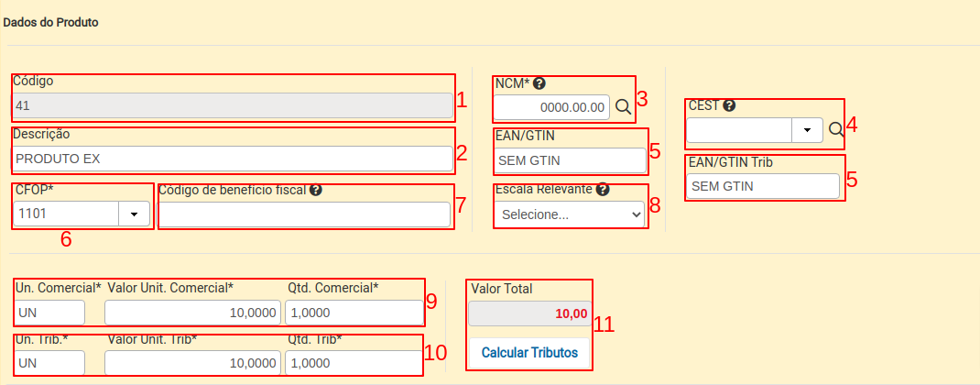The image size is (980, 385).
Task: Click the NCM input field
Action: (552, 107)
